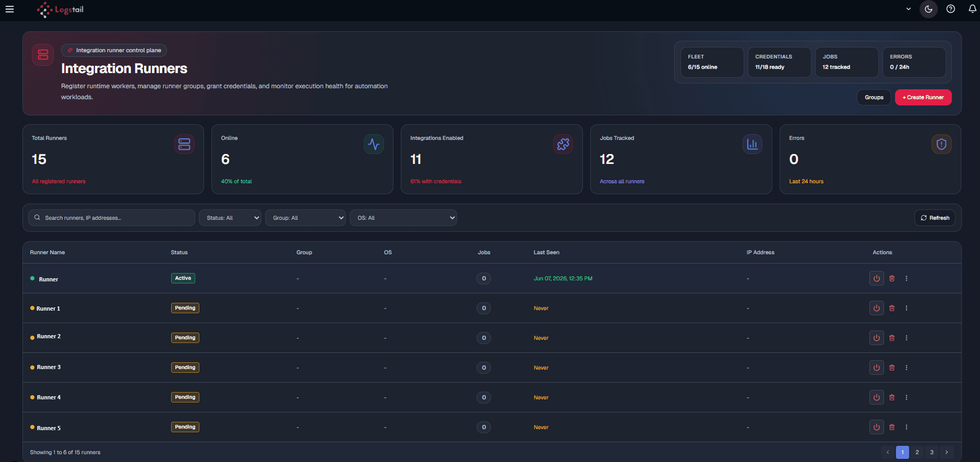Click the Integration runner control plane tag
This screenshot has height=462, width=980.
pyautogui.click(x=114, y=50)
